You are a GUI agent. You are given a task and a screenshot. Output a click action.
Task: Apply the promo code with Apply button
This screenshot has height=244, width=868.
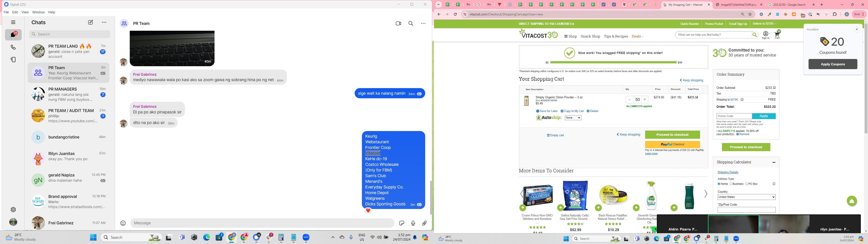(x=764, y=116)
